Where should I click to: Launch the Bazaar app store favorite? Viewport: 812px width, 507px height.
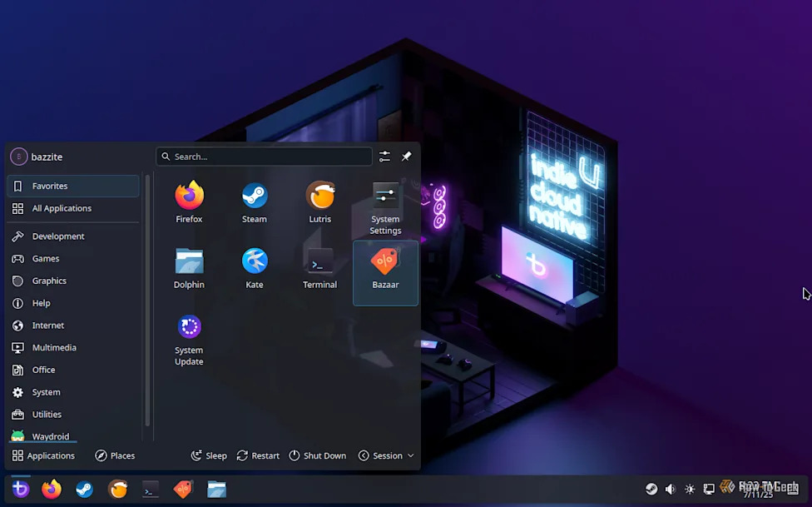point(385,273)
